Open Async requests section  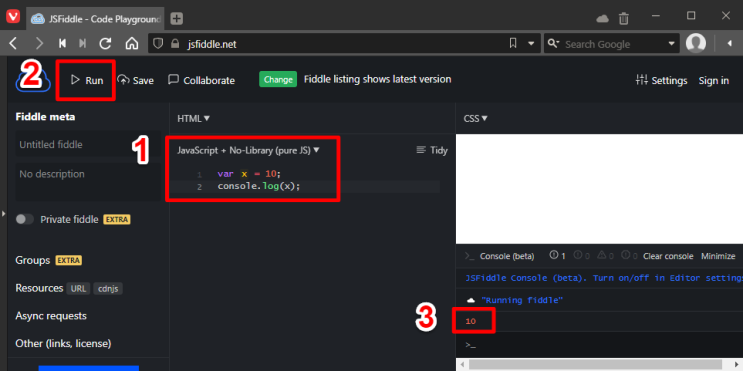pos(51,316)
